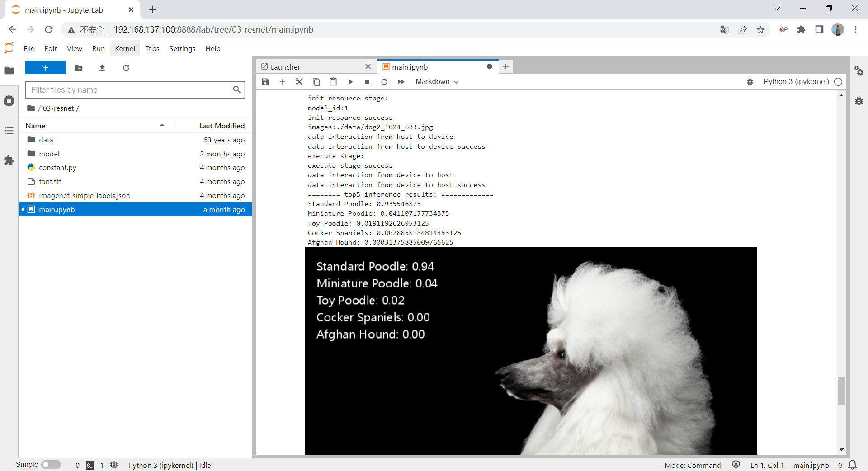Upload files with the upload arrow icon
This screenshot has width=868, height=471.
click(102, 67)
